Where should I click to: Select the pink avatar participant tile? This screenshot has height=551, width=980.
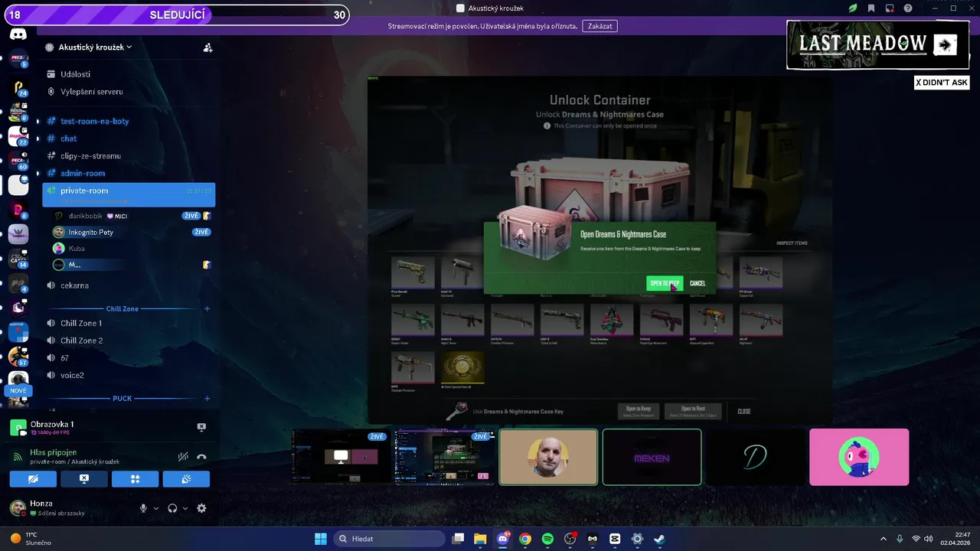point(859,457)
